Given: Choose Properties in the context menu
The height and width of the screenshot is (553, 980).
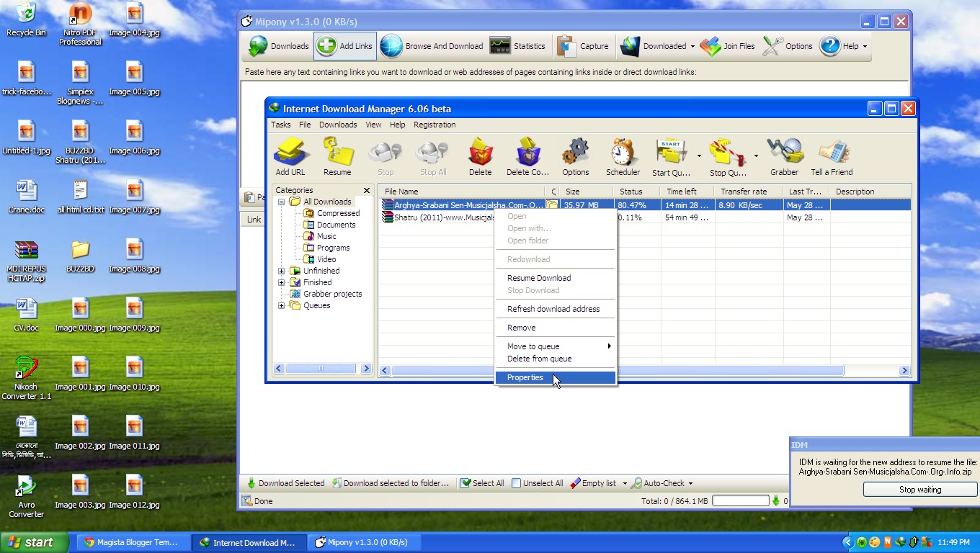Looking at the screenshot, I should click(556, 377).
